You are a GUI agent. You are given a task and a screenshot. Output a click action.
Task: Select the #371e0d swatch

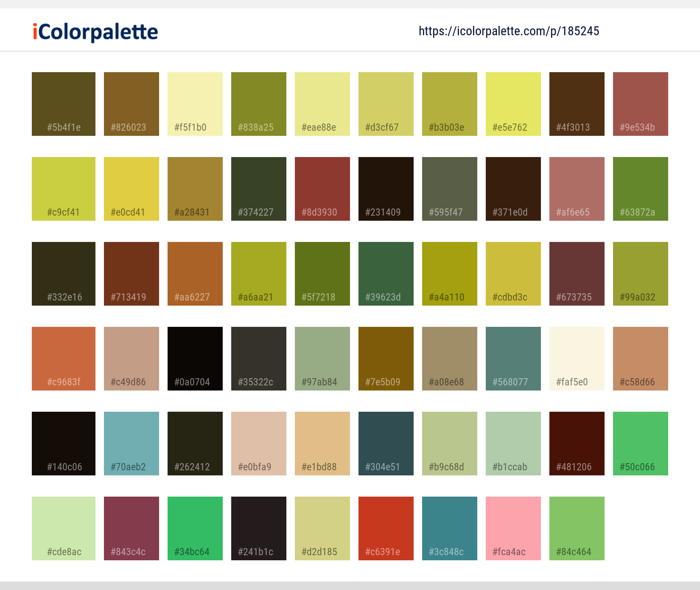pos(513,189)
